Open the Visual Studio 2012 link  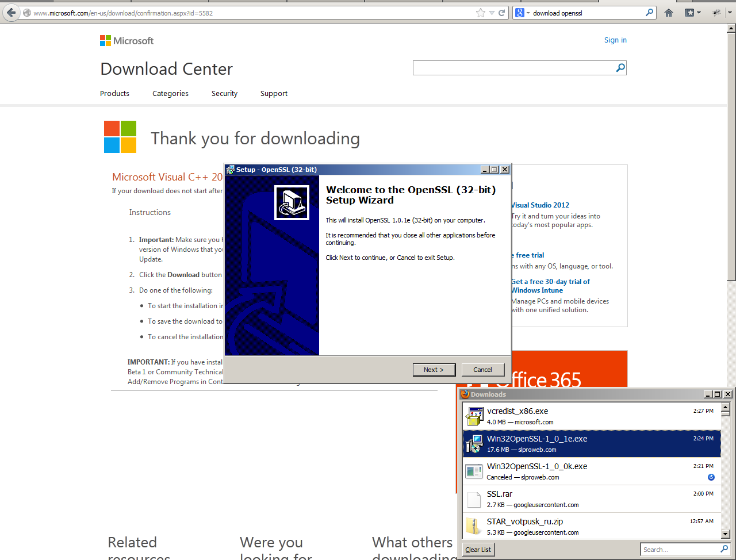[540, 205]
